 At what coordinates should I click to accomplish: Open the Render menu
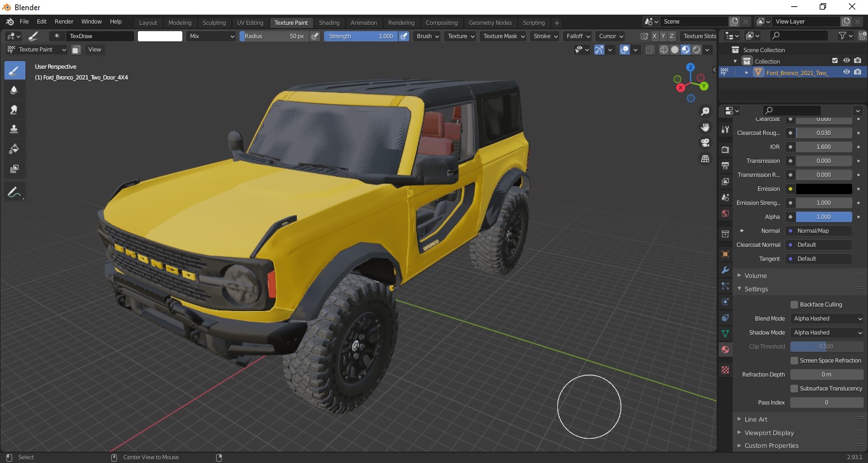[x=64, y=22]
